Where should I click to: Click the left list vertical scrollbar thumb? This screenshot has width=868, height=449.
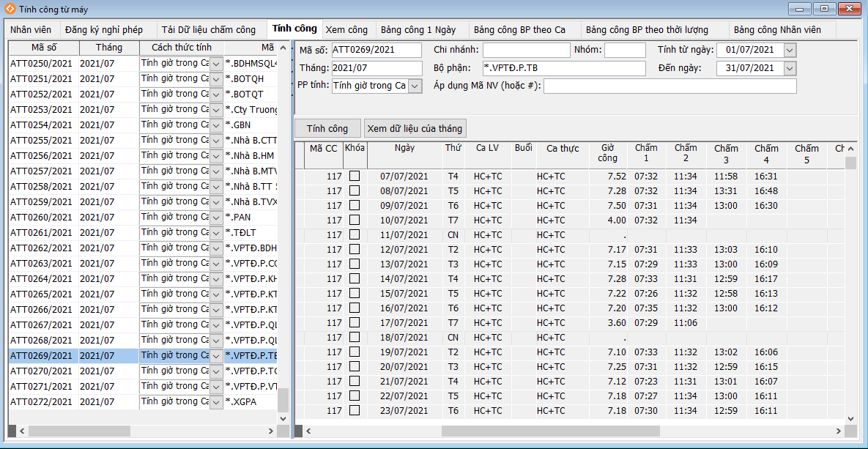point(283,400)
